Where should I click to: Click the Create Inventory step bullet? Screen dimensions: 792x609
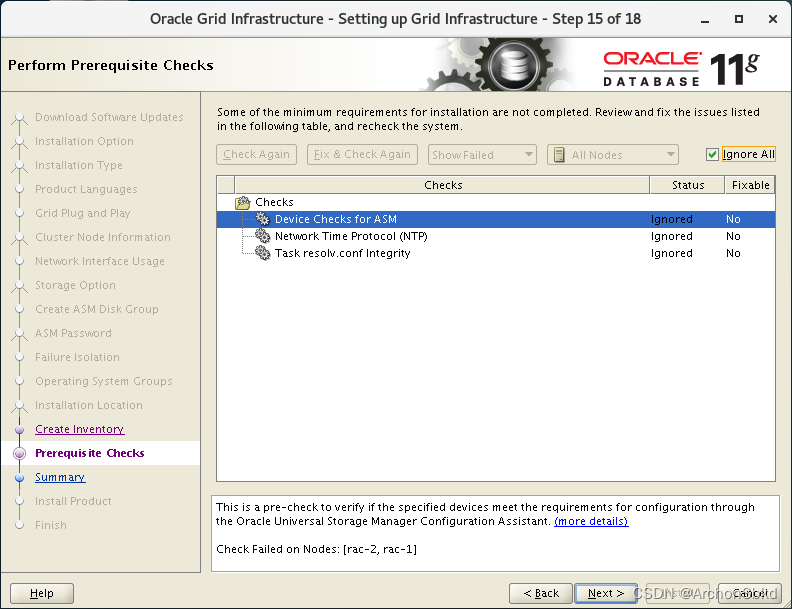click(20, 430)
